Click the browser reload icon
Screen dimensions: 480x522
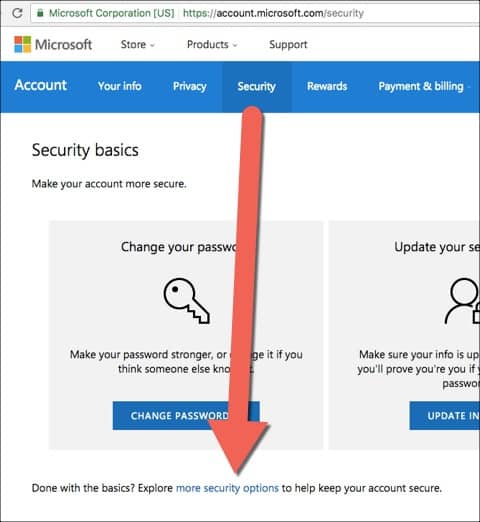[x=17, y=13]
